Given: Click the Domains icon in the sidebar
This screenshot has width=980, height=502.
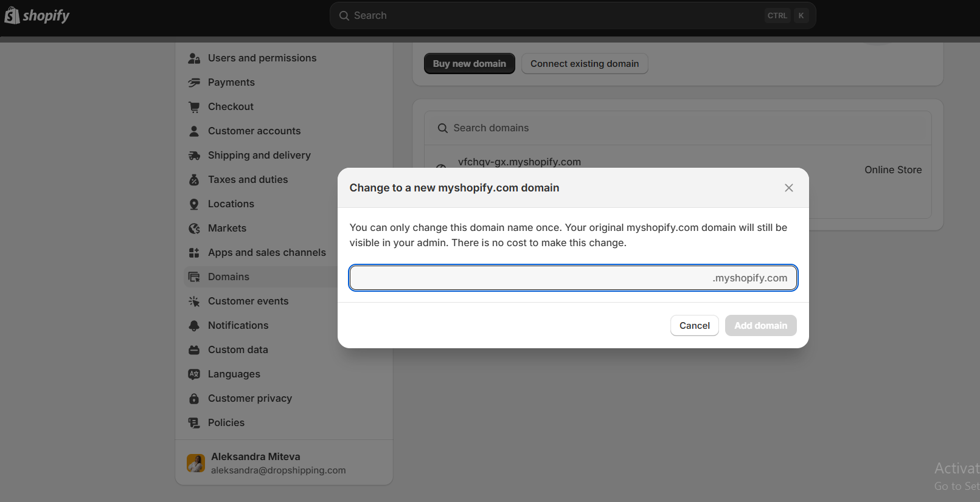Looking at the screenshot, I should tap(194, 277).
